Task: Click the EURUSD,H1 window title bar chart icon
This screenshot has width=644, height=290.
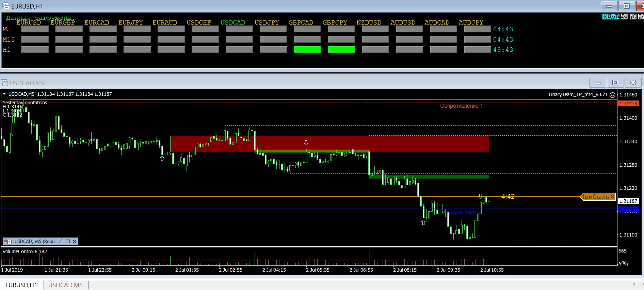Action: pyautogui.click(x=5, y=6)
